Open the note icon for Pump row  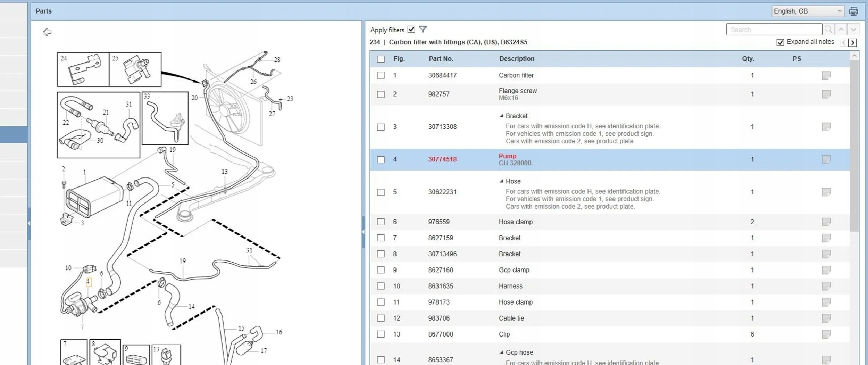826,159
